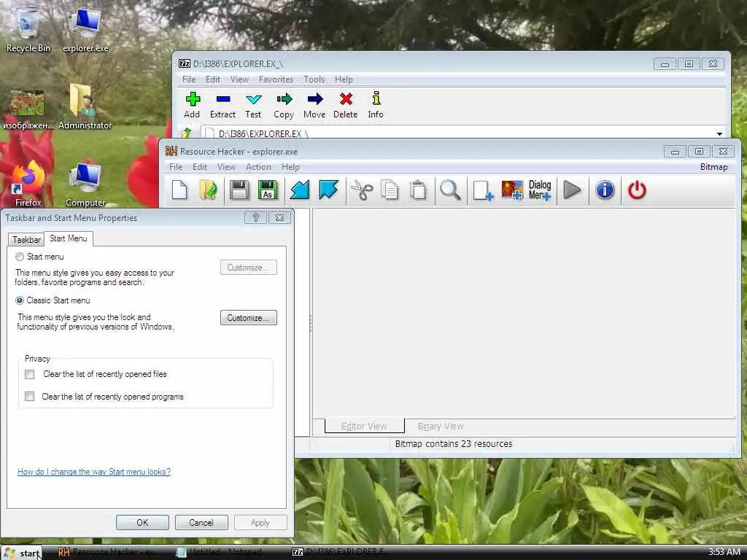Switch to Editor View tab

click(x=365, y=426)
